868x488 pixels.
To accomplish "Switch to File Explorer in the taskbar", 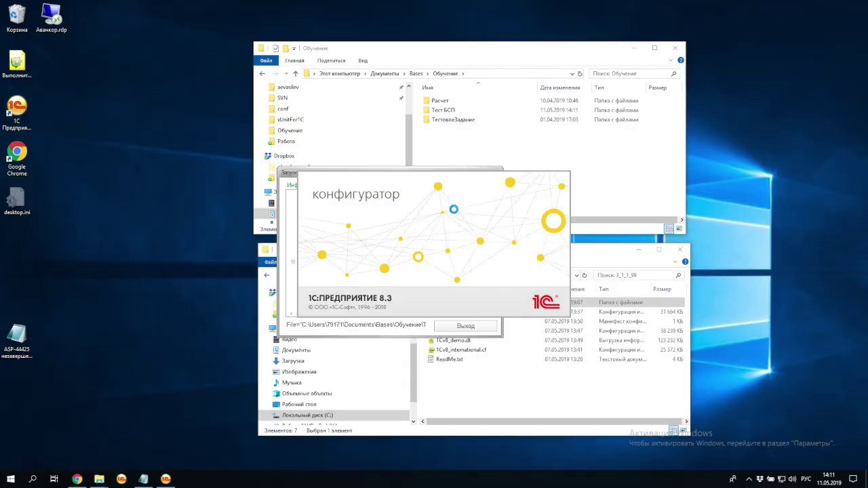I will pos(99,479).
